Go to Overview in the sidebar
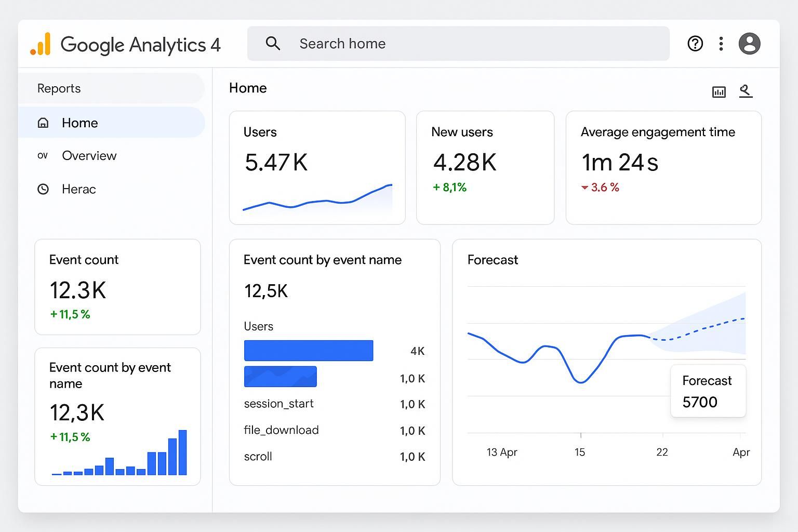This screenshot has width=798, height=532. [112, 156]
